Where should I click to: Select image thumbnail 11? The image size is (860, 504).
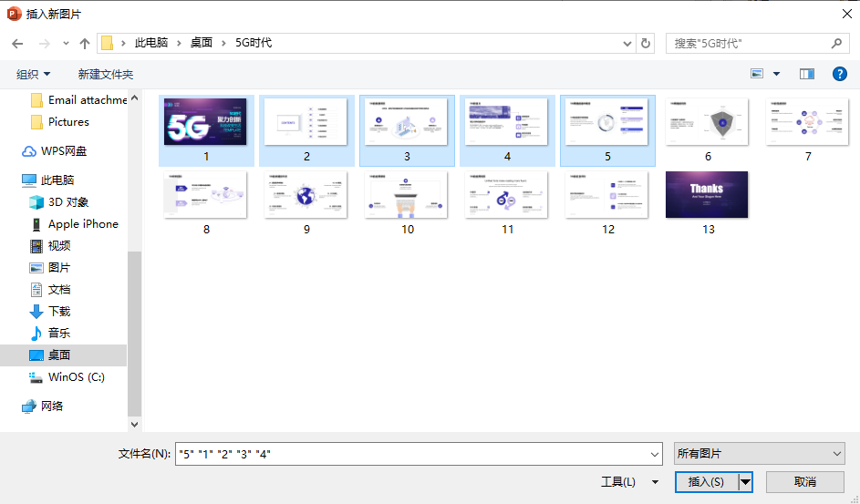tap(507, 203)
